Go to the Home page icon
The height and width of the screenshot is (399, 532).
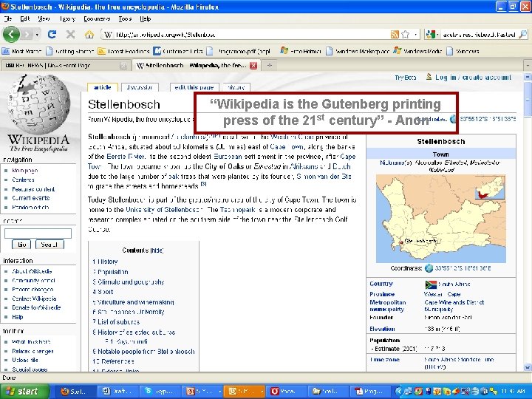pos(89,34)
